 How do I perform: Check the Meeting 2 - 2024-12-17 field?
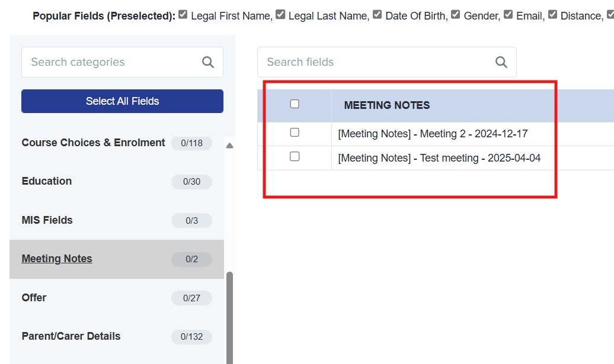(x=295, y=133)
